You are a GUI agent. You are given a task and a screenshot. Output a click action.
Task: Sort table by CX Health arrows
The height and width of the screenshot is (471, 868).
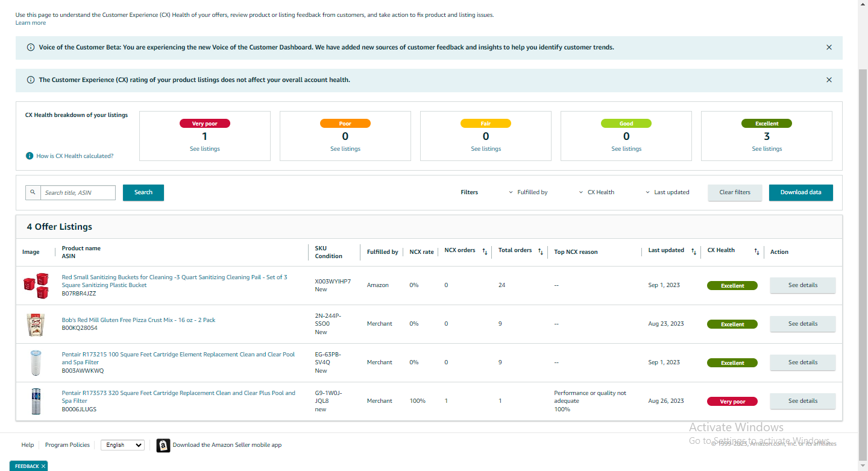[x=757, y=251]
